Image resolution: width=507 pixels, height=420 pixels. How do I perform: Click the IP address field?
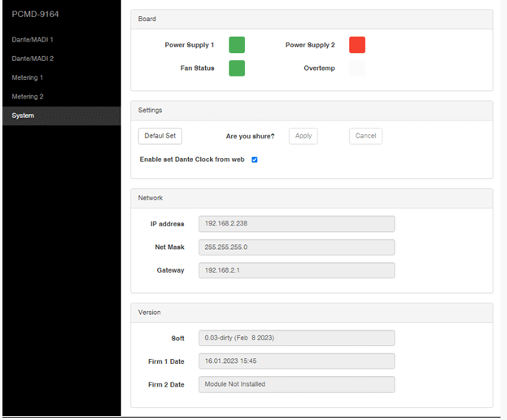pyautogui.click(x=296, y=224)
